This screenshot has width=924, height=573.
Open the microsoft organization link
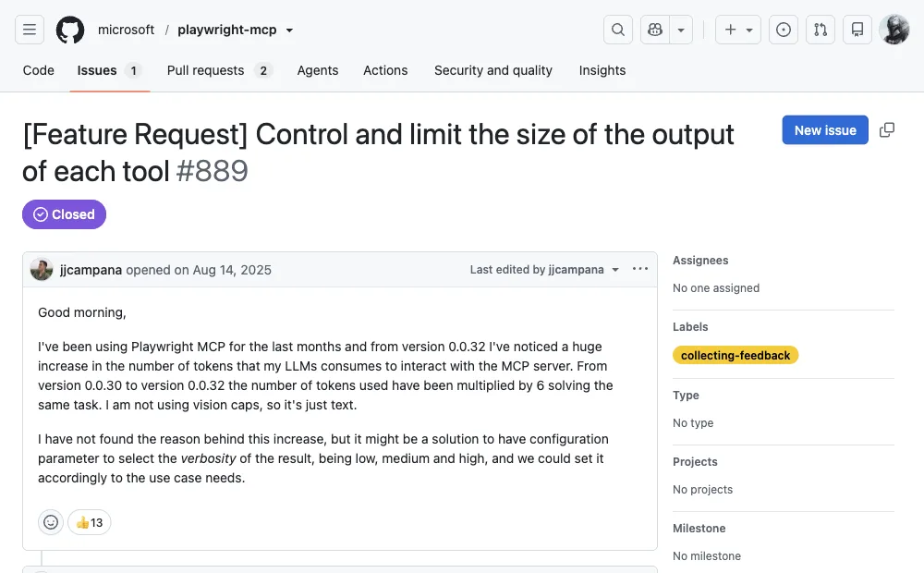click(x=126, y=30)
